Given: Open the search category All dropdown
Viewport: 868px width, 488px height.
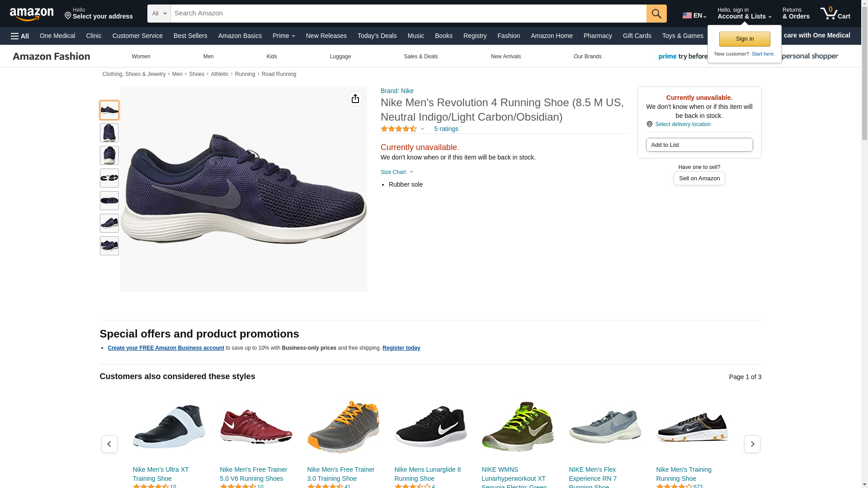Looking at the screenshot, I should pyautogui.click(x=159, y=14).
